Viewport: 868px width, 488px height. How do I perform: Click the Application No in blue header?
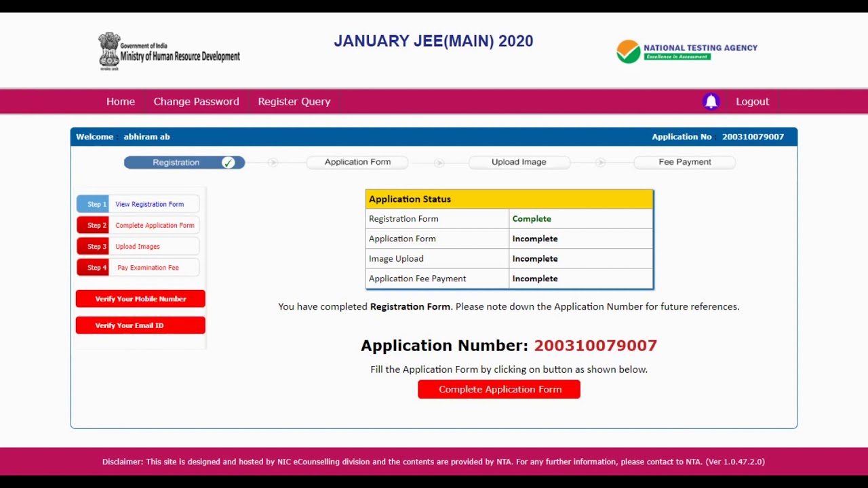717,137
